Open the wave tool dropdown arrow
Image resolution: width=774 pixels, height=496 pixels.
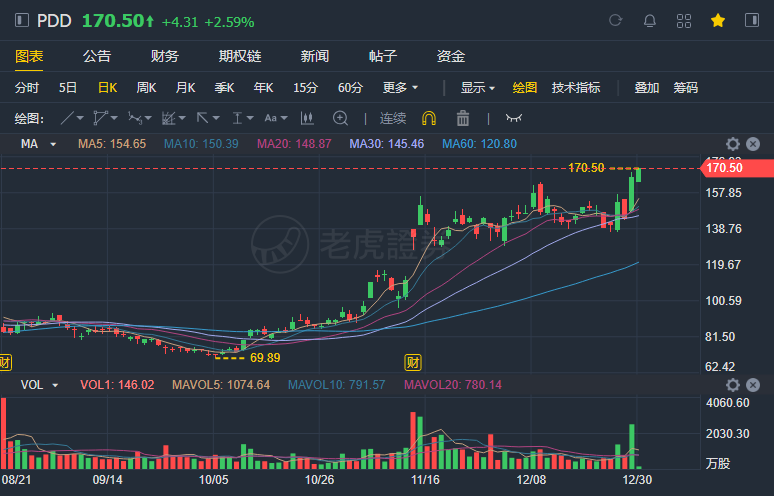(x=148, y=118)
